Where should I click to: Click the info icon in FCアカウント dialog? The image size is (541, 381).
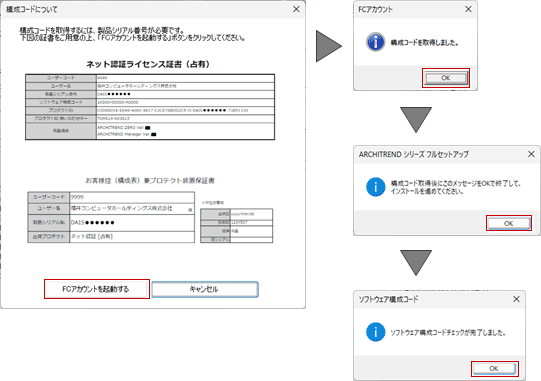tap(375, 42)
